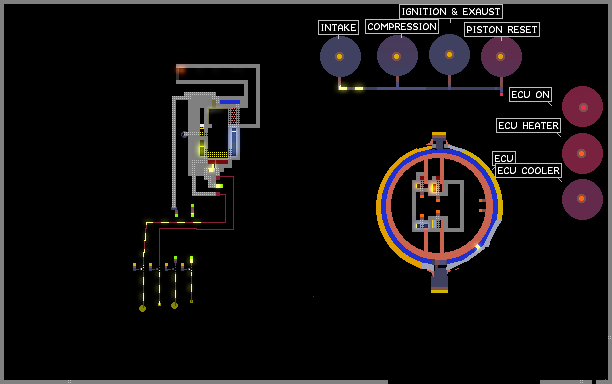Click the ECU HEATER sign label

pos(528,126)
